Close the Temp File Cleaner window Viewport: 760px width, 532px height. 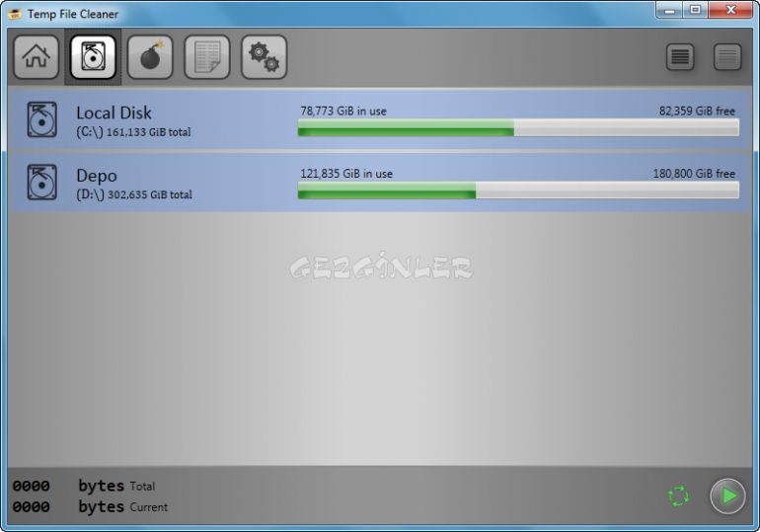(x=730, y=10)
